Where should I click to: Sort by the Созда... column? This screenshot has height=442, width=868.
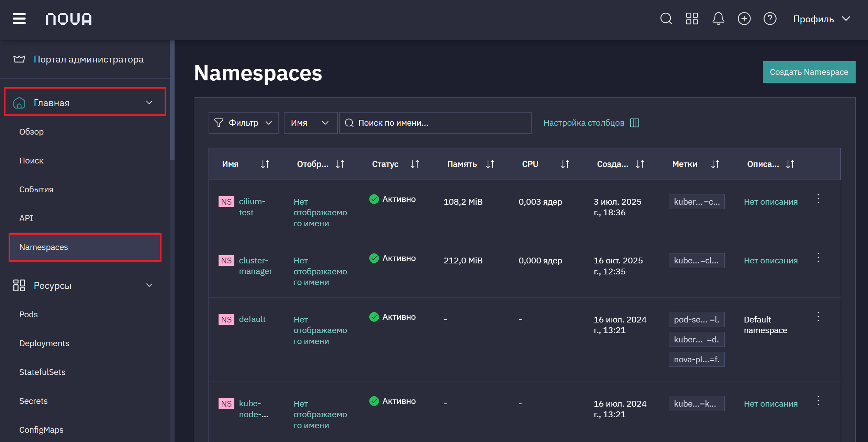point(640,164)
